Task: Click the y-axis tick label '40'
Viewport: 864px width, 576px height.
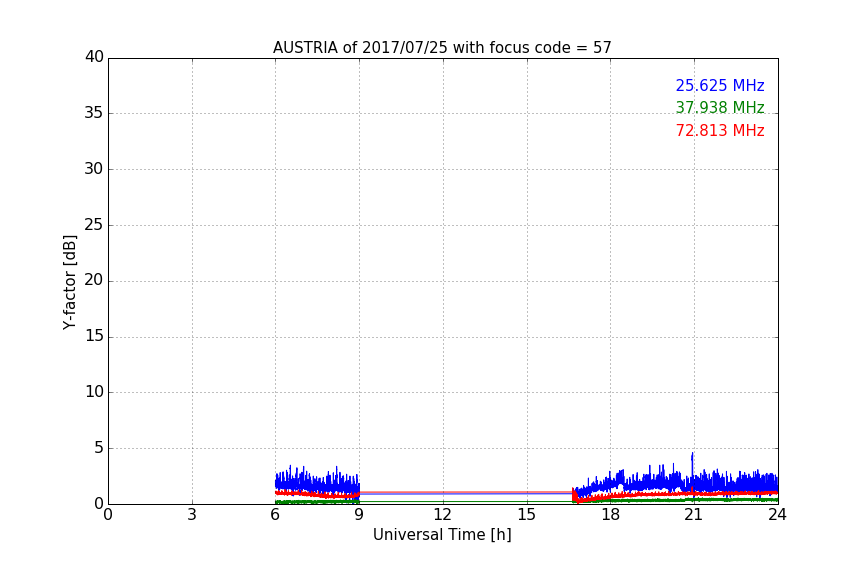Action: click(x=94, y=57)
